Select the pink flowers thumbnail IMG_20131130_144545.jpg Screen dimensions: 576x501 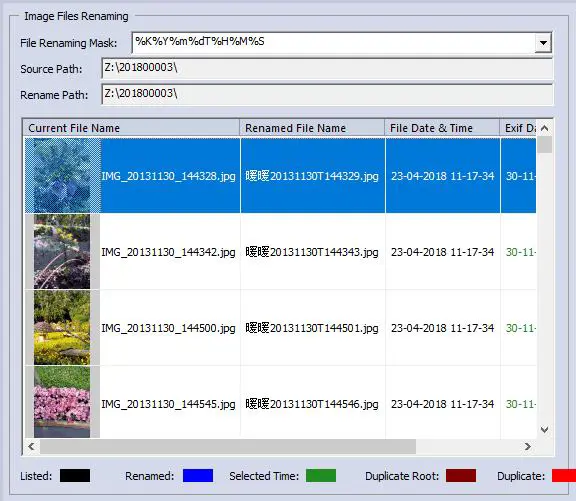click(x=62, y=402)
